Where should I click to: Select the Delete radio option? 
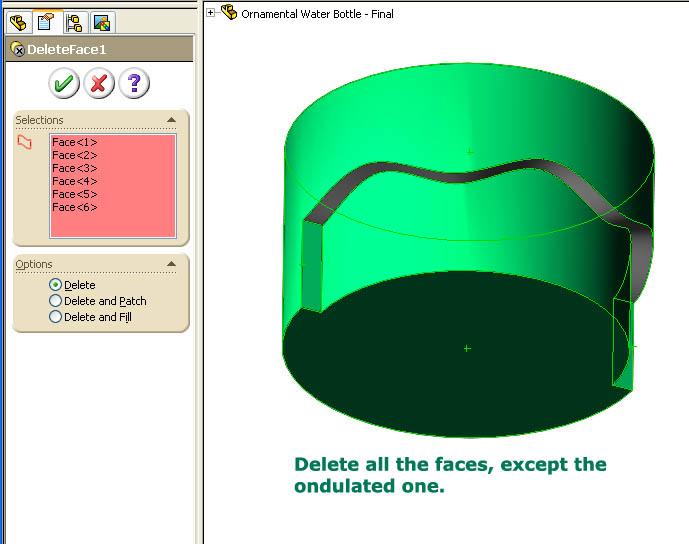[55, 285]
